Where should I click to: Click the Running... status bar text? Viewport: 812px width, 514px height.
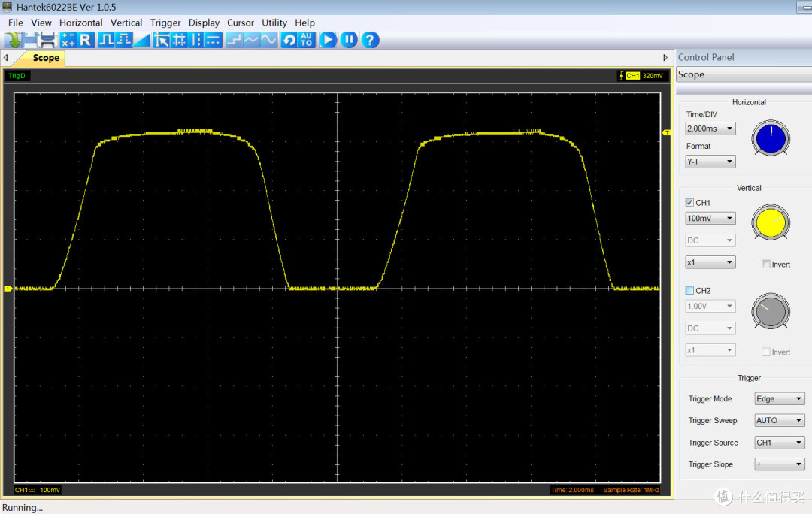pos(23,508)
